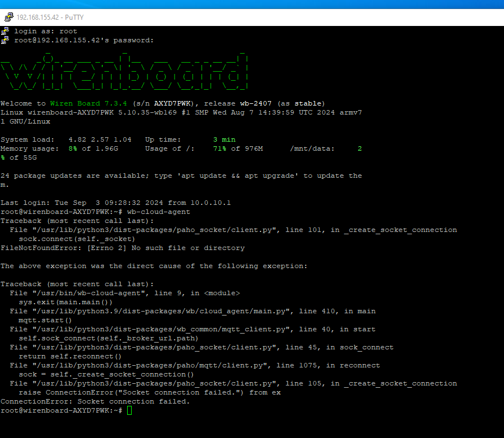Image resolution: width=504 pixels, height=438 pixels.
Task: Click the 'Wiren Board 7.3.4' green text
Action: point(88,103)
